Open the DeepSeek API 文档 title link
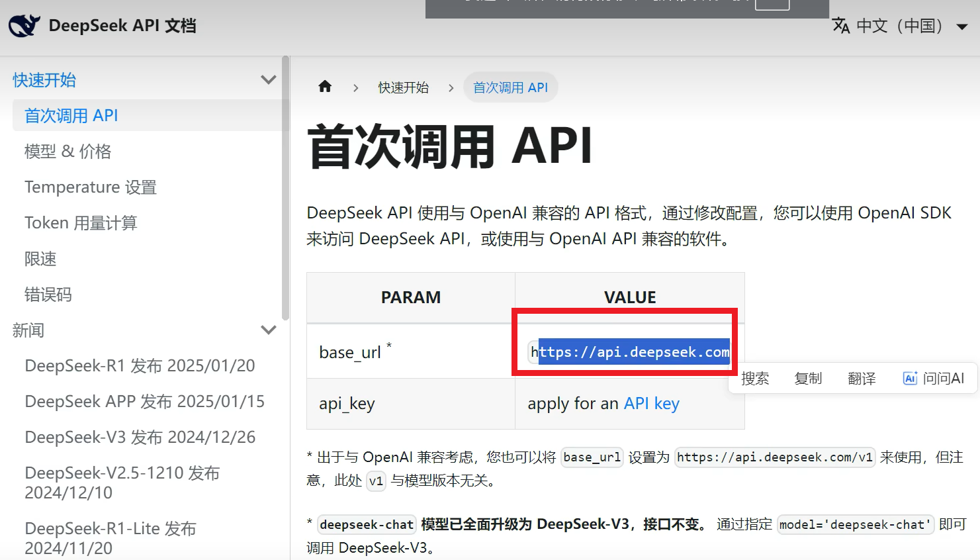Screen dimensions: 980x560 point(122,26)
